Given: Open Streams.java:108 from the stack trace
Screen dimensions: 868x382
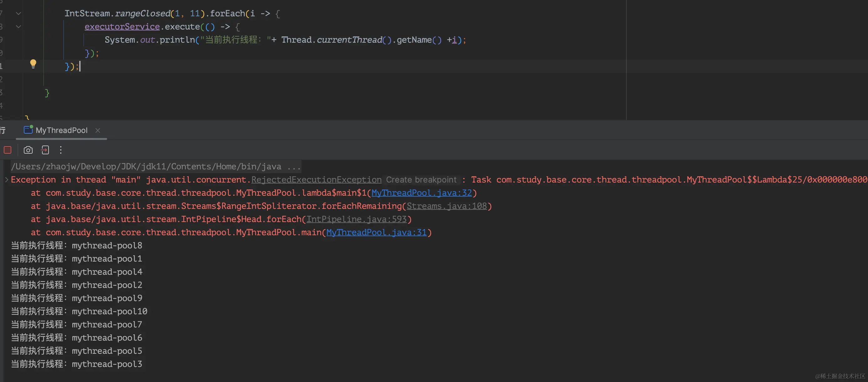Looking at the screenshot, I should tap(448, 206).
